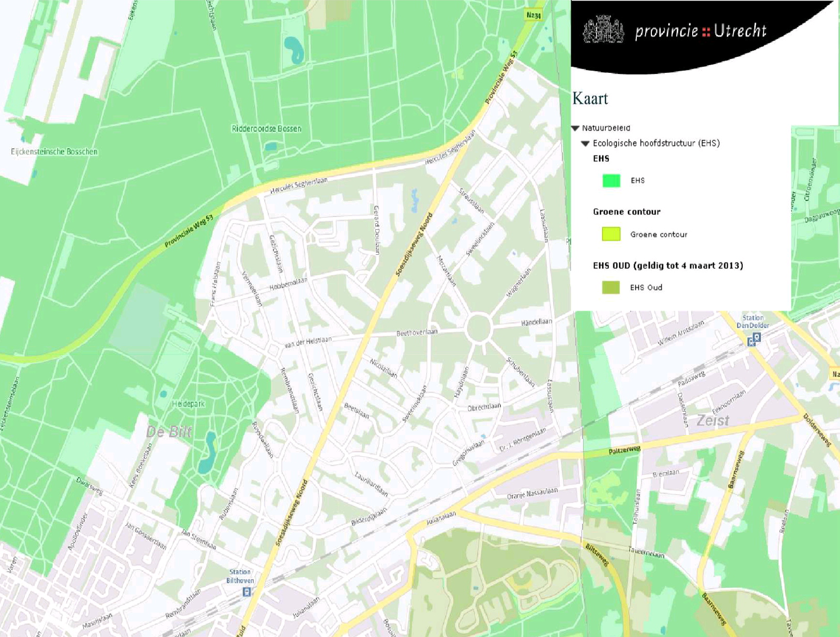Click the 'van der Helstlaan' street label
The height and width of the screenshot is (637, 840).
click(308, 342)
